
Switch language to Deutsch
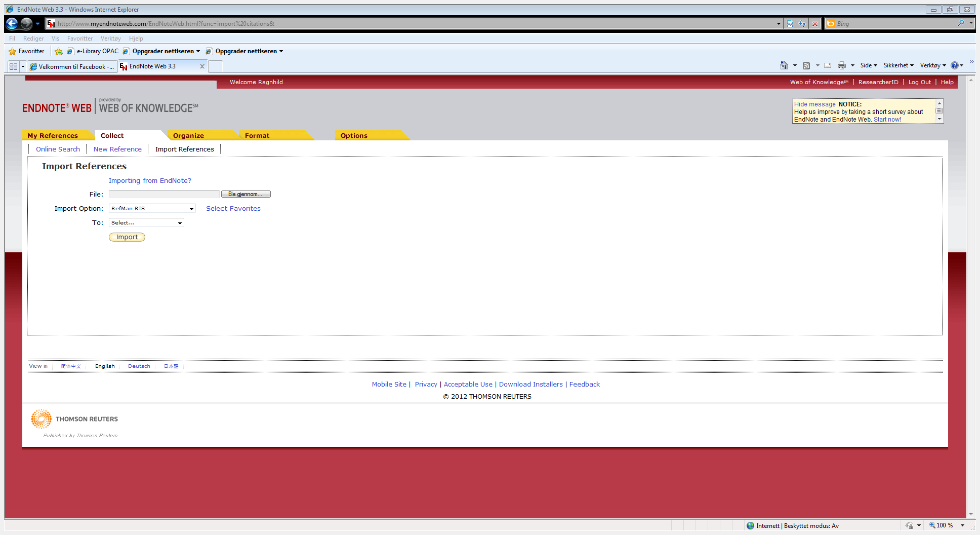[x=139, y=366]
